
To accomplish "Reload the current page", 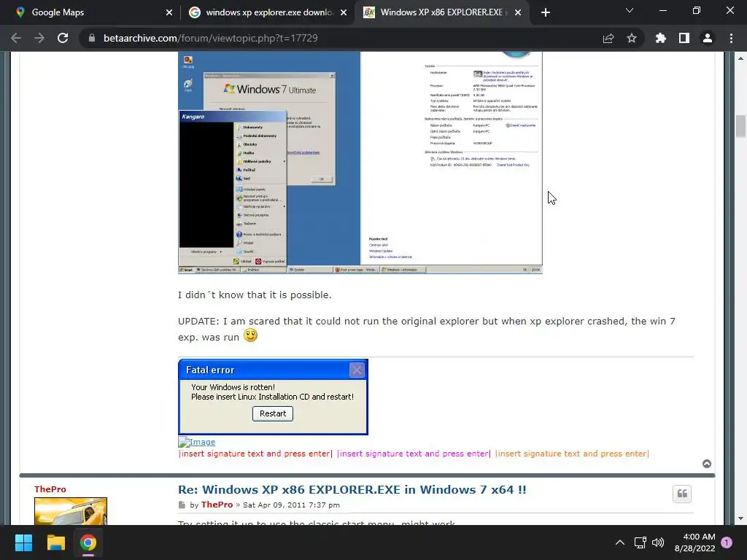I will [63, 38].
